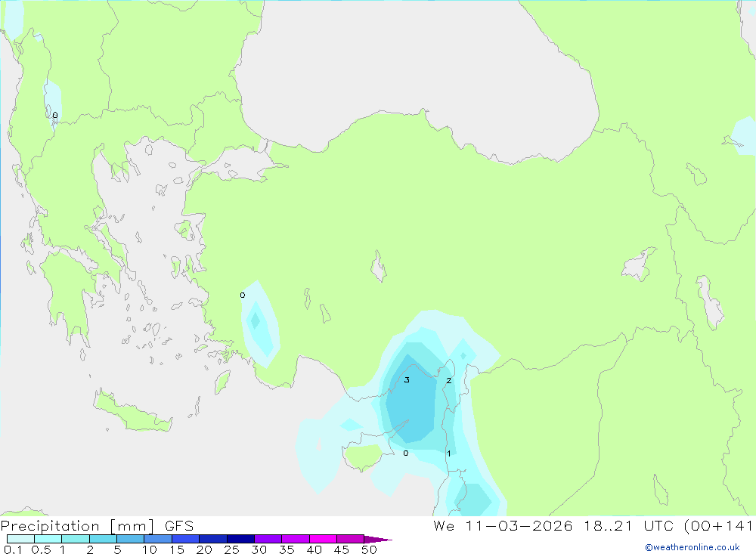Screen dimensions: 756x554
Task: Pick the bright magenta 40–45 mm legend swatch
Action: point(323,539)
